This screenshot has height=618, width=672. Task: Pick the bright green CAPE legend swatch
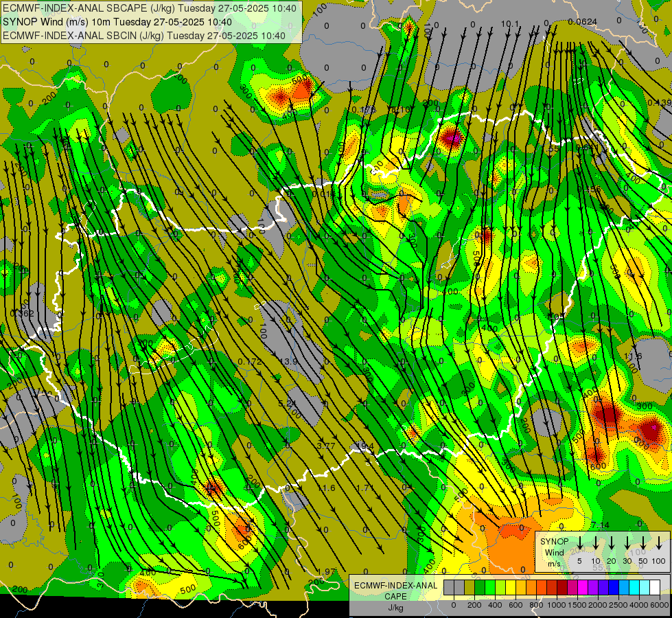click(x=490, y=587)
